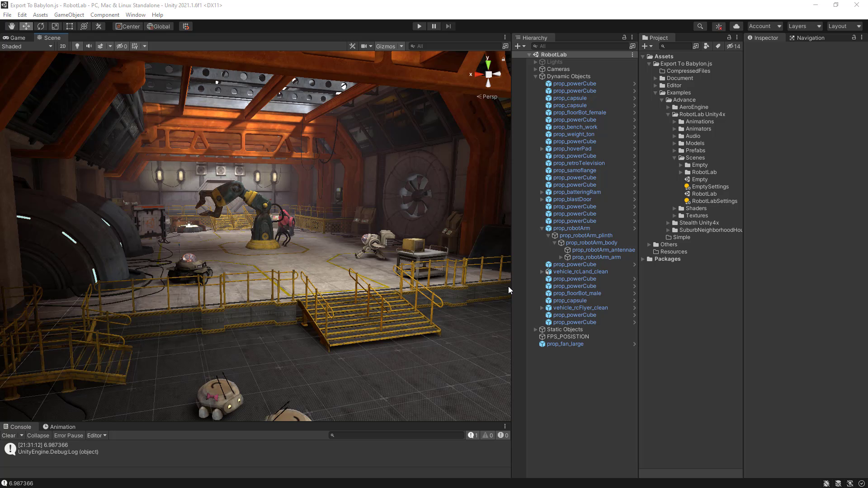This screenshot has height=488, width=868.
Task: Toggle scene view grid visibility
Action: coord(135,46)
